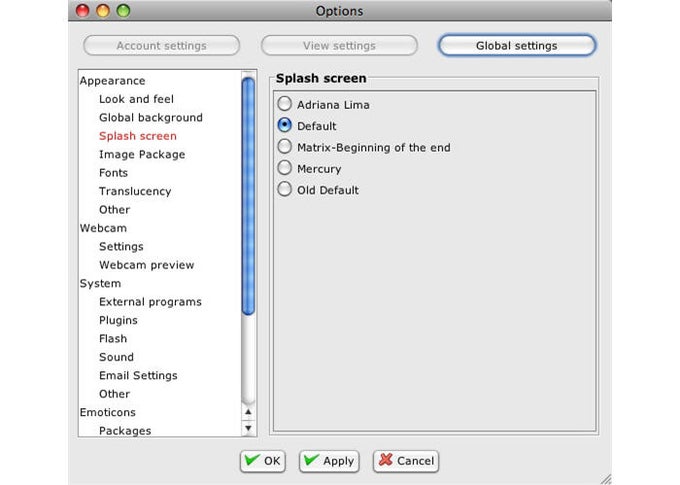
Task: Open Webcam preview settings
Action: click(146, 265)
